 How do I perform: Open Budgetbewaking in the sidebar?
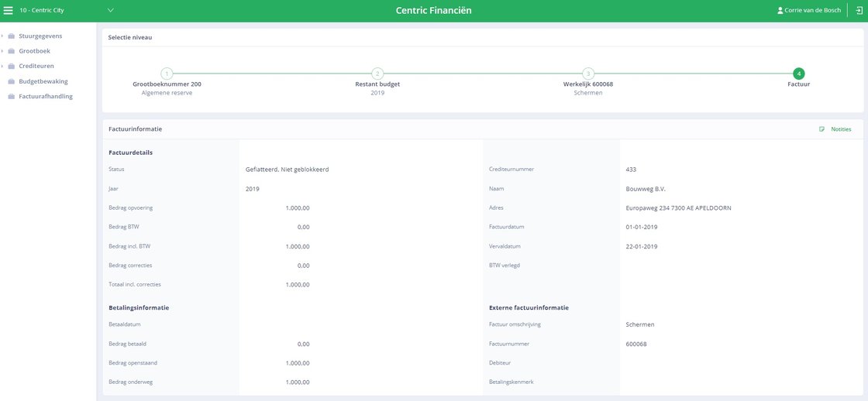[x=43, y=81]
